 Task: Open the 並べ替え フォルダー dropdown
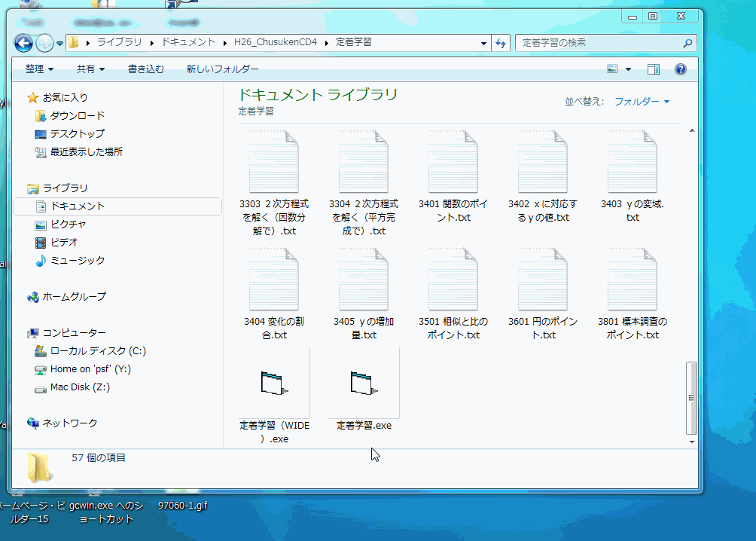(x=642, y=102)
